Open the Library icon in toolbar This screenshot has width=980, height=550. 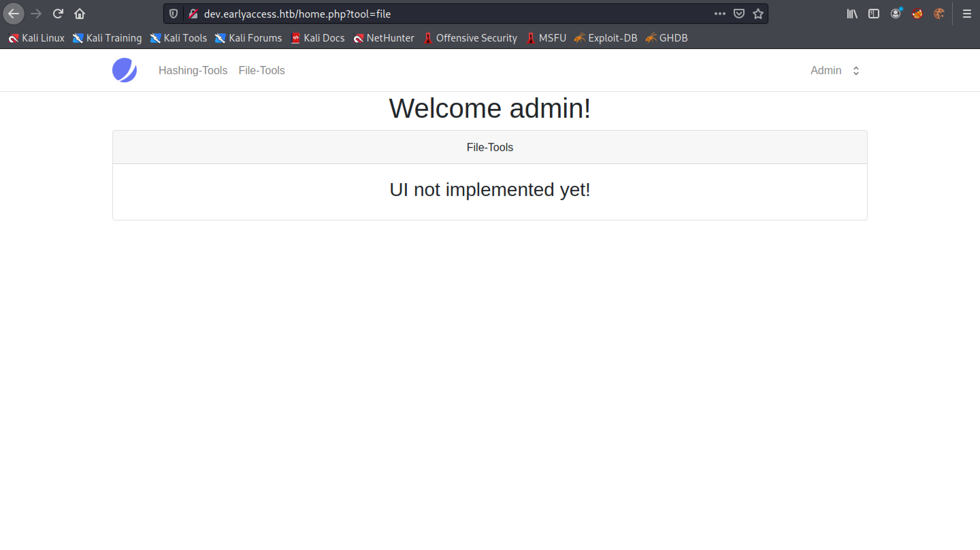pyautogui.click(x=852, y=14)
